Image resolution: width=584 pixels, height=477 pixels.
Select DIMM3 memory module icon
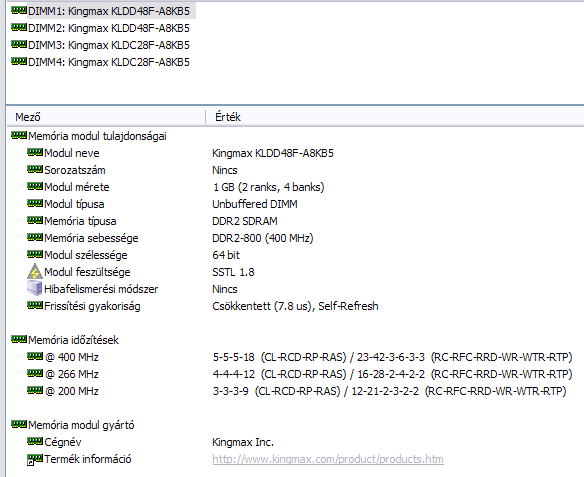pyautogui.click(x=19, y=44)
